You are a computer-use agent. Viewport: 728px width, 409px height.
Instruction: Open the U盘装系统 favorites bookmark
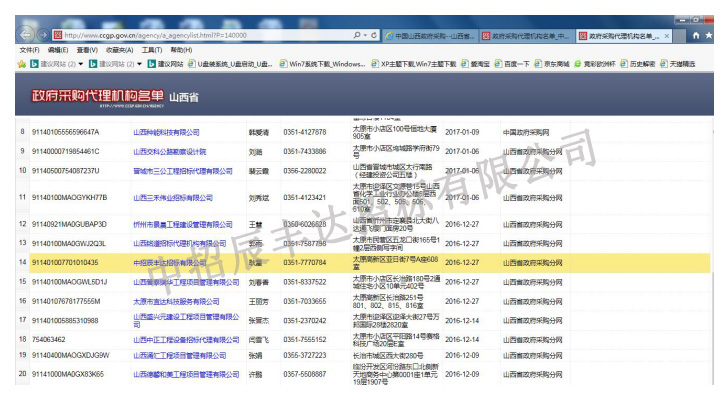[230, 64]
